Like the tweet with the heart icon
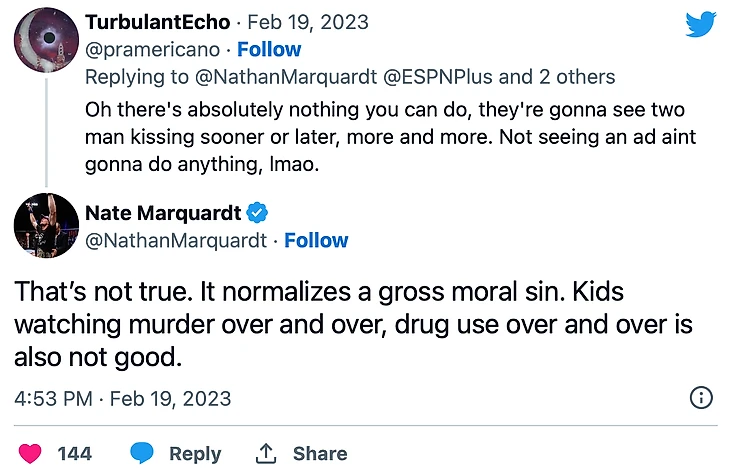The width and height of the screenshot is (730, 469). (30, 453)
